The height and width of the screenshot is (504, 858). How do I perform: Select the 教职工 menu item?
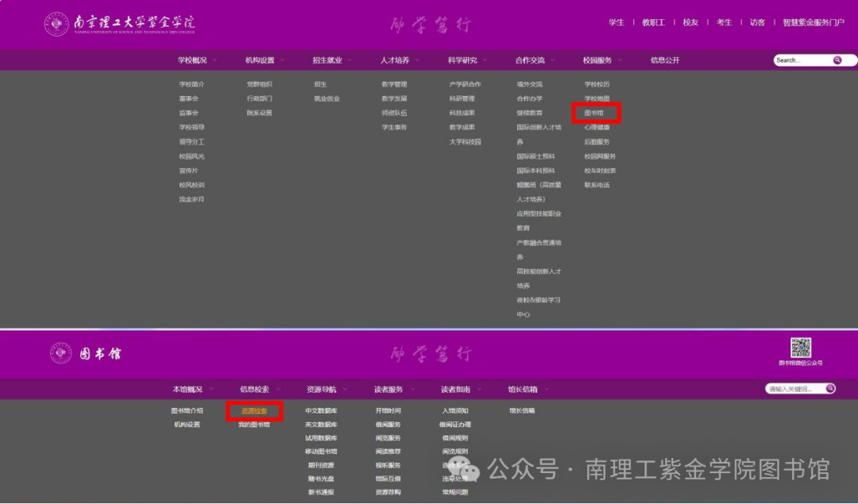[x=652, y=22]
